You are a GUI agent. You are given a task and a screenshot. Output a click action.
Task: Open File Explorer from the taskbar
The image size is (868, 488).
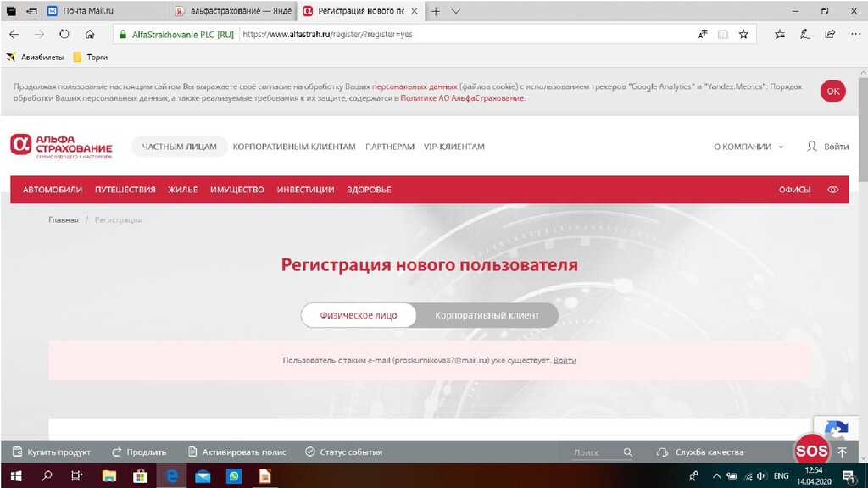click(x=109, y=476)
